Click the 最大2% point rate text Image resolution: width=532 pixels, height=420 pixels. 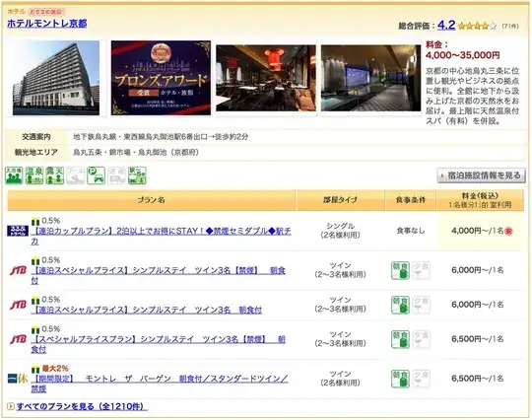tap(55, 369)
